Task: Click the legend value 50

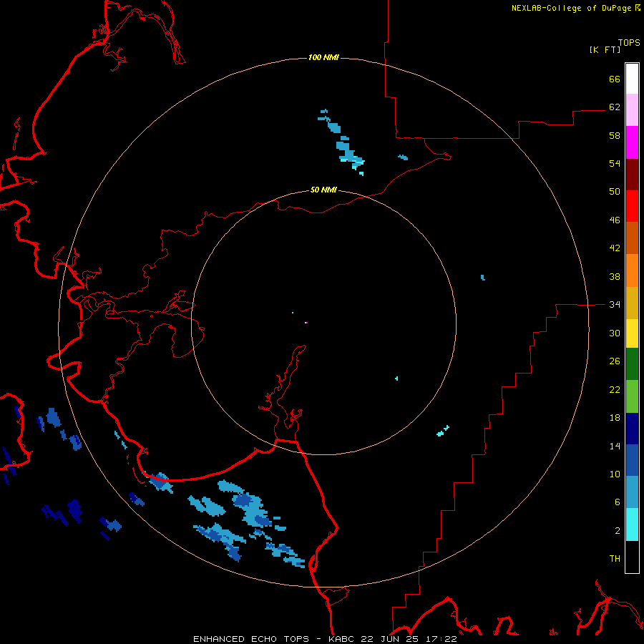Action: tap(615, 192)
